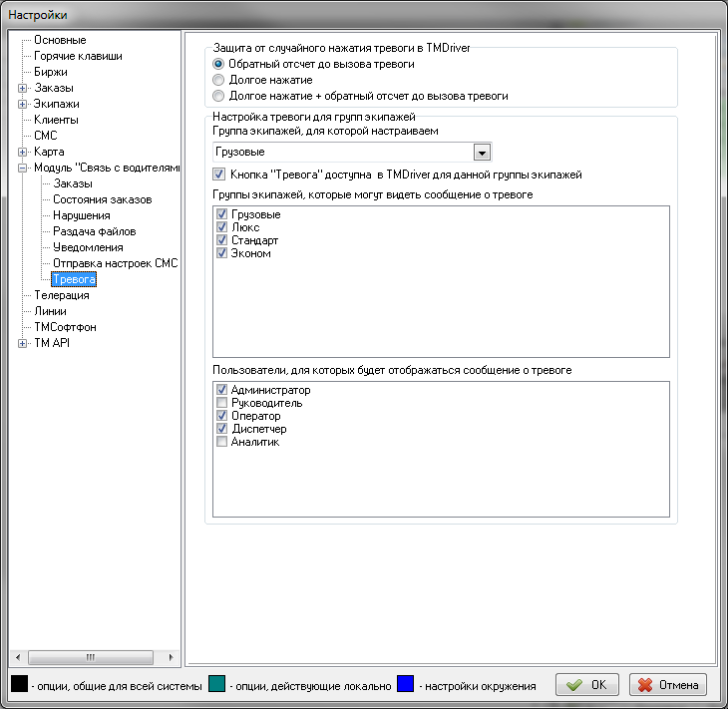Expand the 'Заказы' tree node
This screenshot has width=728, height=709.
pyautogui.click(x=23, y=88)
